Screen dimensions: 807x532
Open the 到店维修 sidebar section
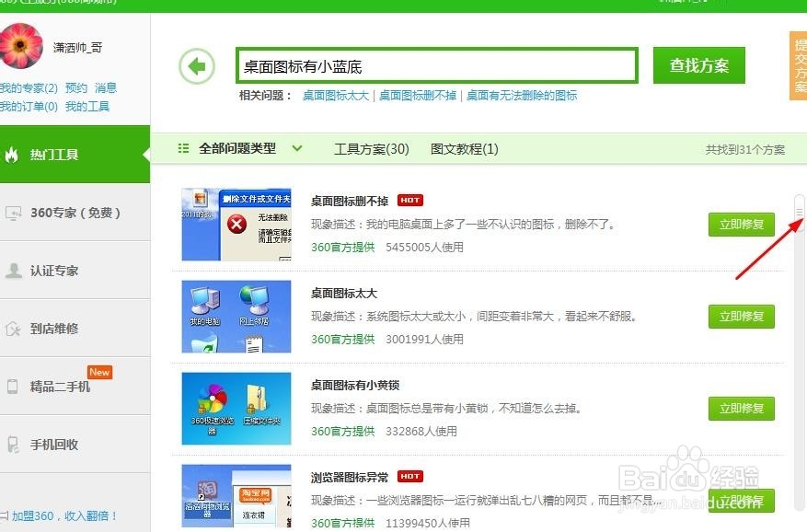75,329
